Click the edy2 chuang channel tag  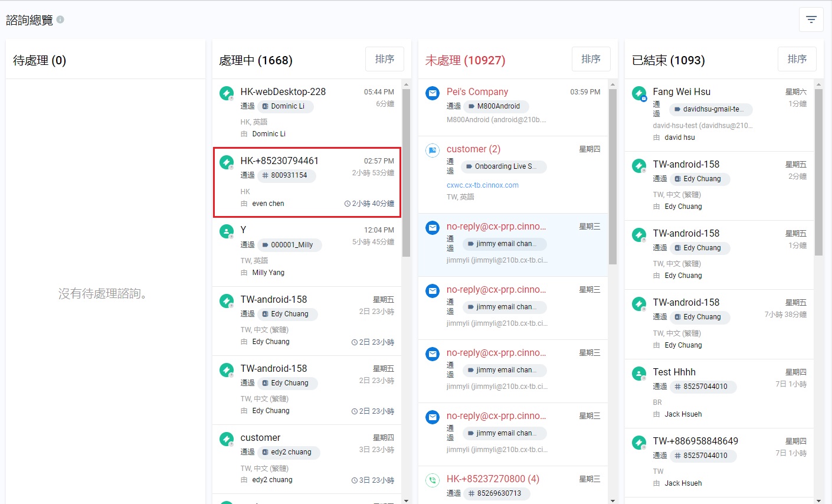(289, 452)
